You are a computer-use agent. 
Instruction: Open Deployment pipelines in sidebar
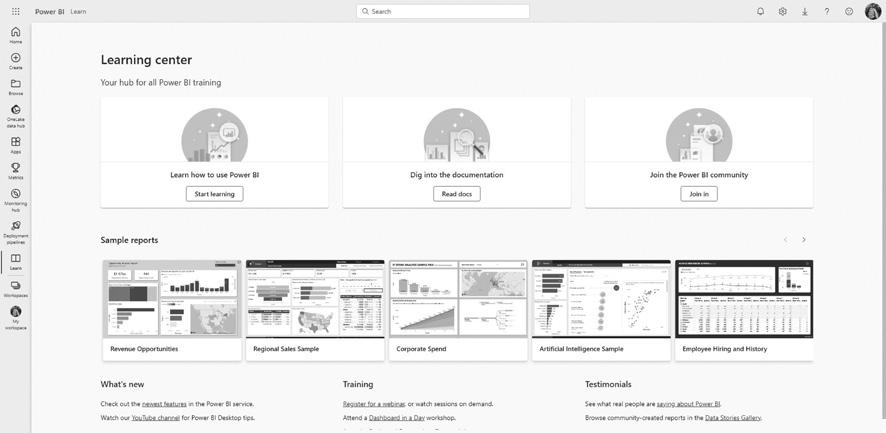[15, 232]
